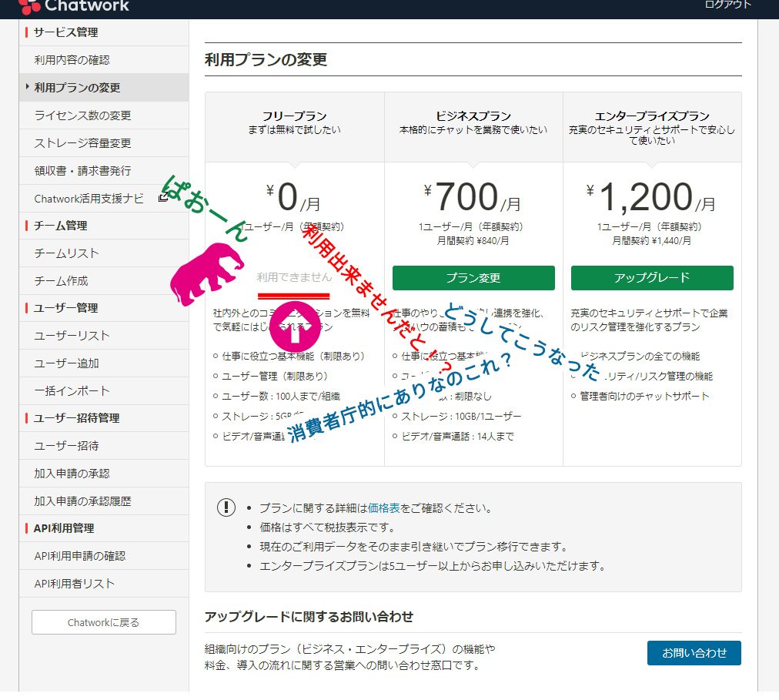Screen dimensions: 779x700
Task: Click the ユーザー管理 section header
Action: [x=65, y=308]
